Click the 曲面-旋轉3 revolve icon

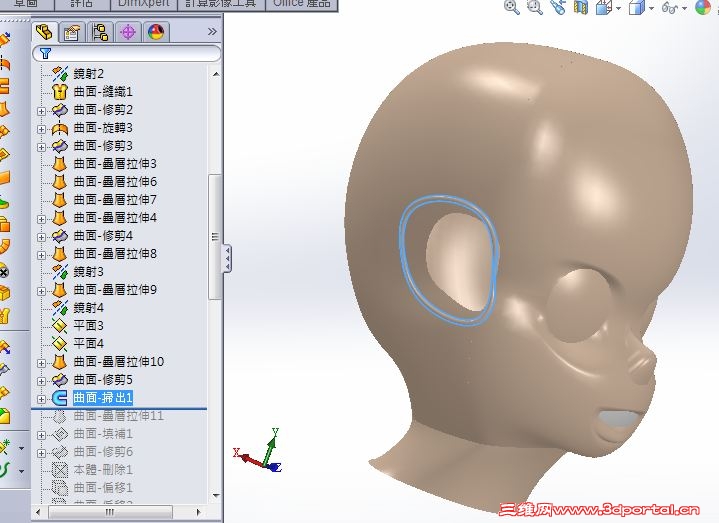(60, 128)
